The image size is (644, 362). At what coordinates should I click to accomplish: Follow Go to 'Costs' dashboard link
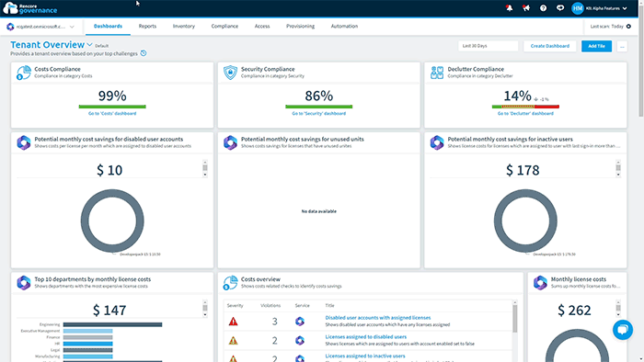pyautogui.click(x=112, y=114)
